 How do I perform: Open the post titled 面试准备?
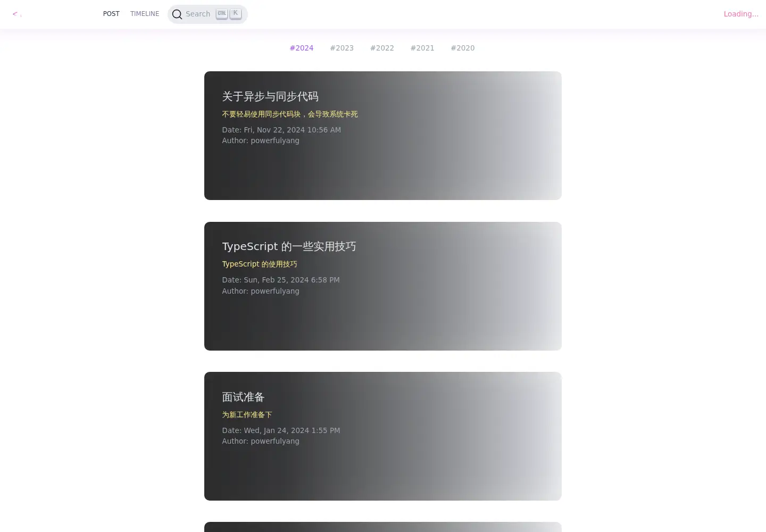pyautogui.click(x=243, y=397)
